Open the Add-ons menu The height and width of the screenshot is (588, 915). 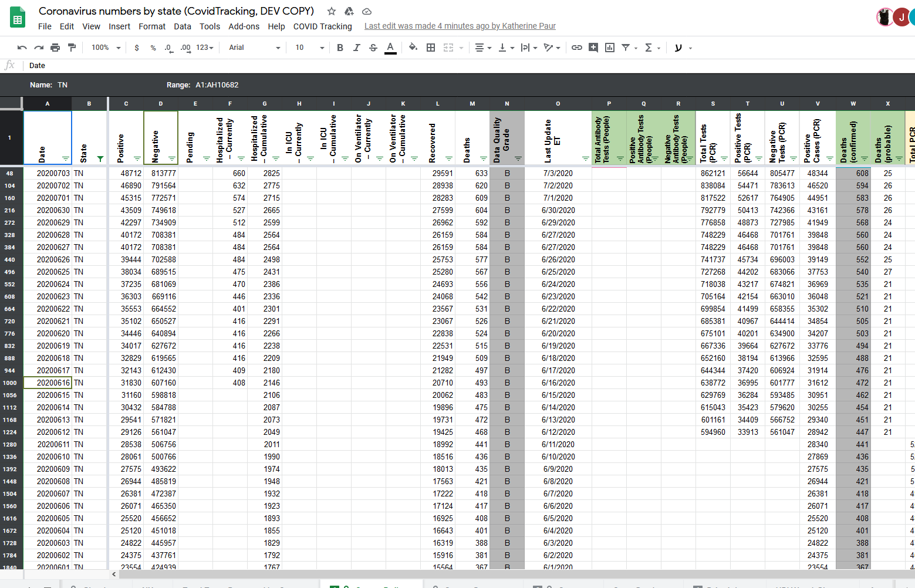tap(244, 26)
